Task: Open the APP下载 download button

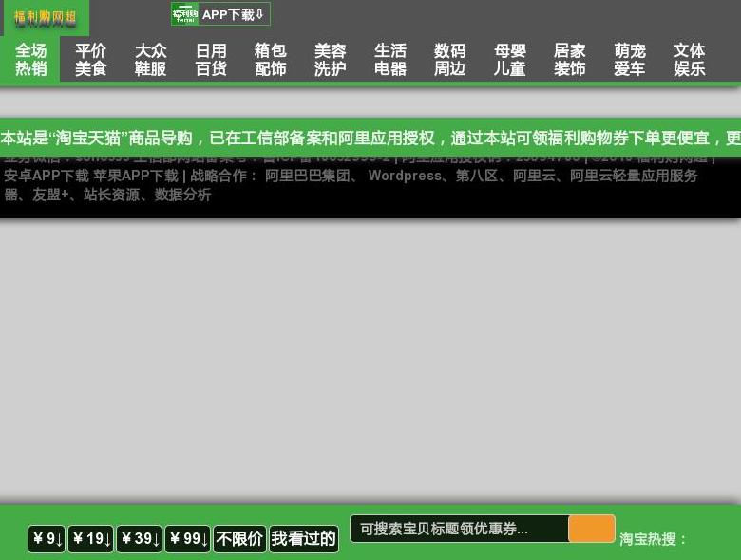Action: [x=220, y=14]
